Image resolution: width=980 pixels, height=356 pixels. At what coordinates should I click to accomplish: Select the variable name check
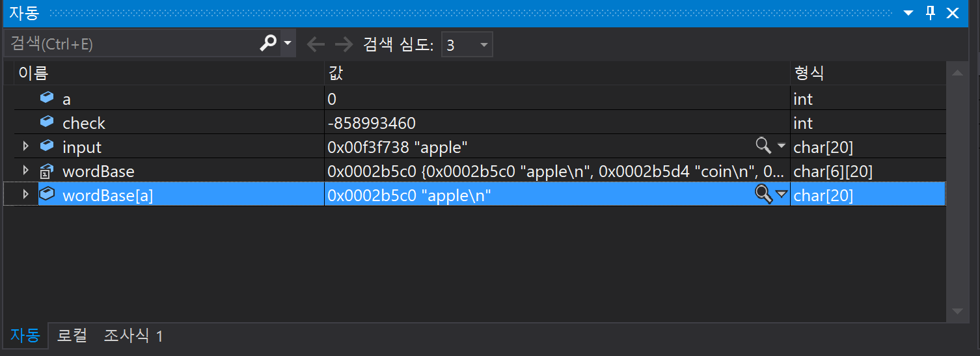point(83,123)
